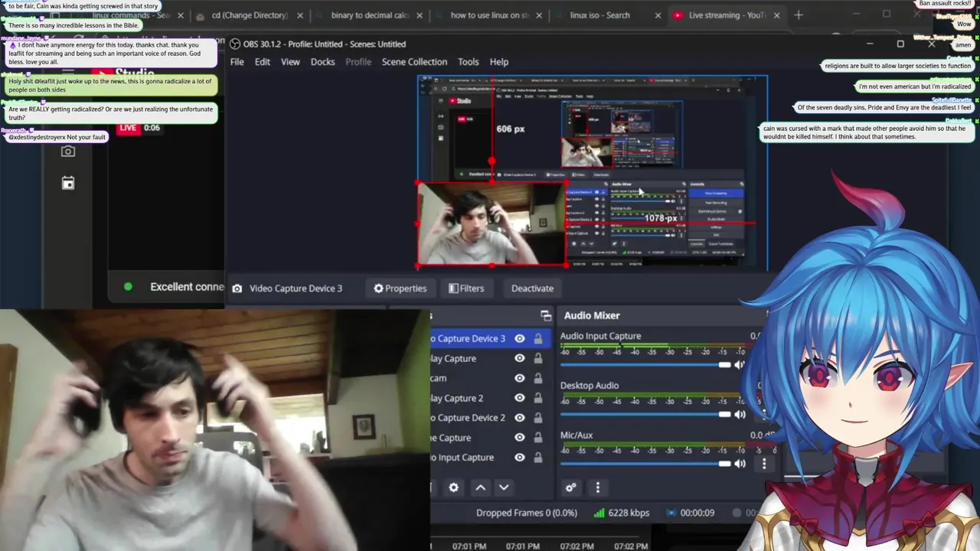Mute the Audio Input Capture speaker icon
The width and height of the screenshot is (980, 551).
pyautogui.click(x=740, y=365)
